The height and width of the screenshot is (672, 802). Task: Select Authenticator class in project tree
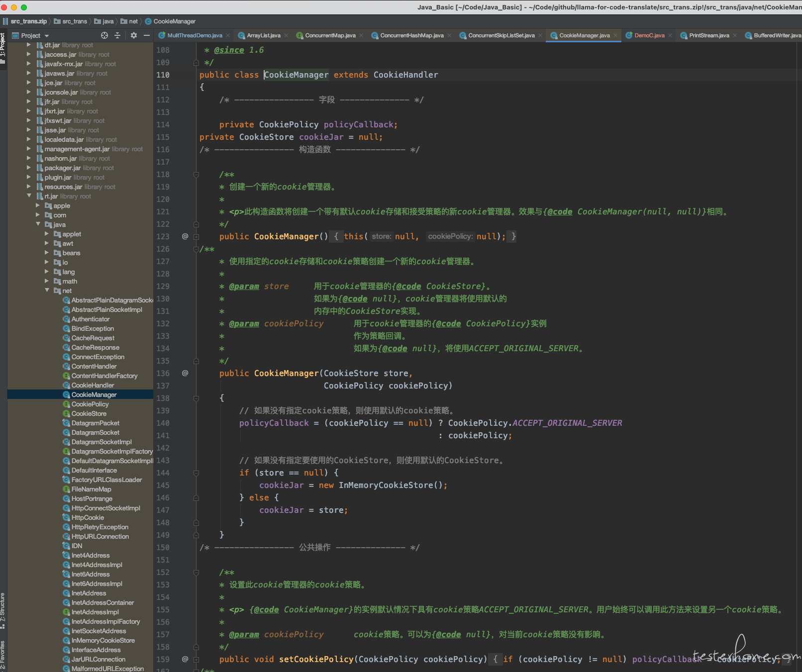(91, 319)
